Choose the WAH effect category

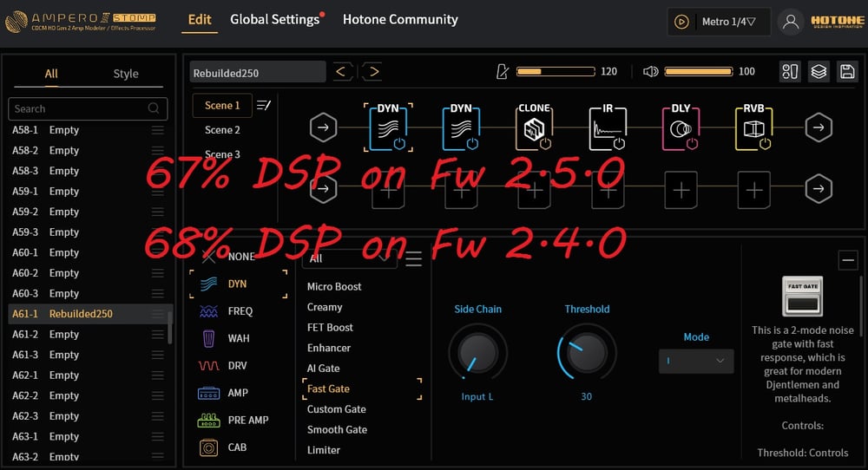point(224,338)
